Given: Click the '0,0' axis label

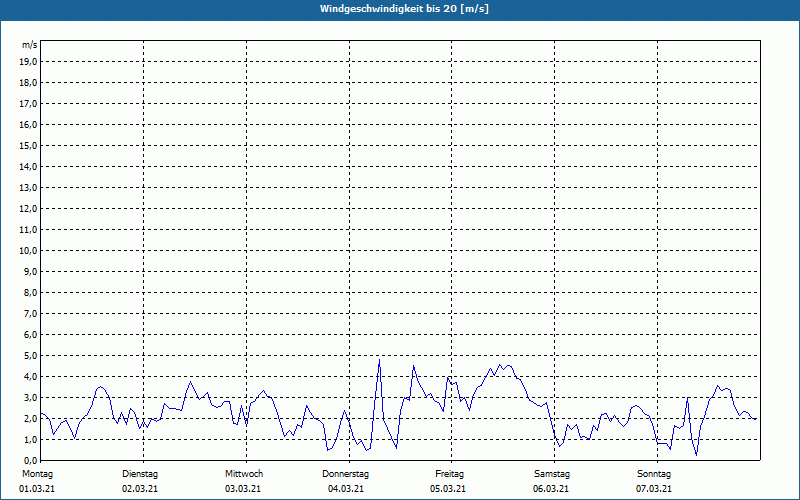Looking at the screenshot, I should tap(30, 460).
